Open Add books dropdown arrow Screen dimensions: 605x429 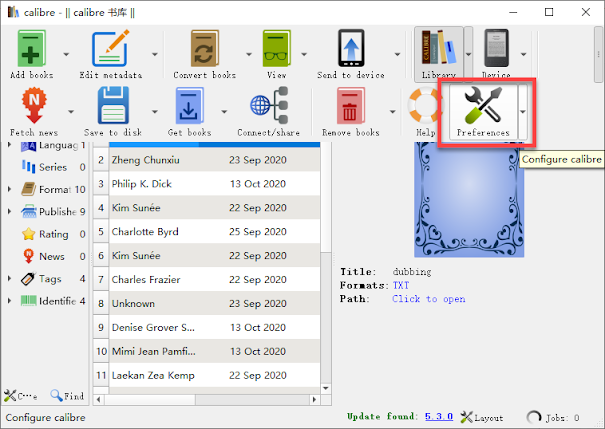(66, 54)
